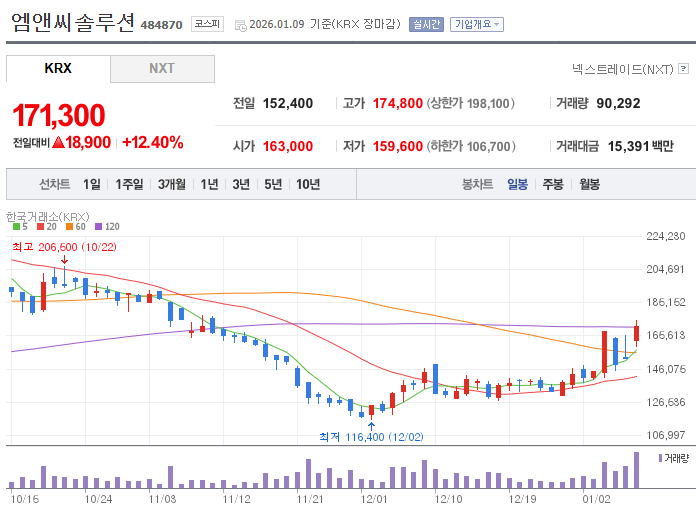Click the 고가 value 174,800
Screen dimensions: 696x505
397,103
